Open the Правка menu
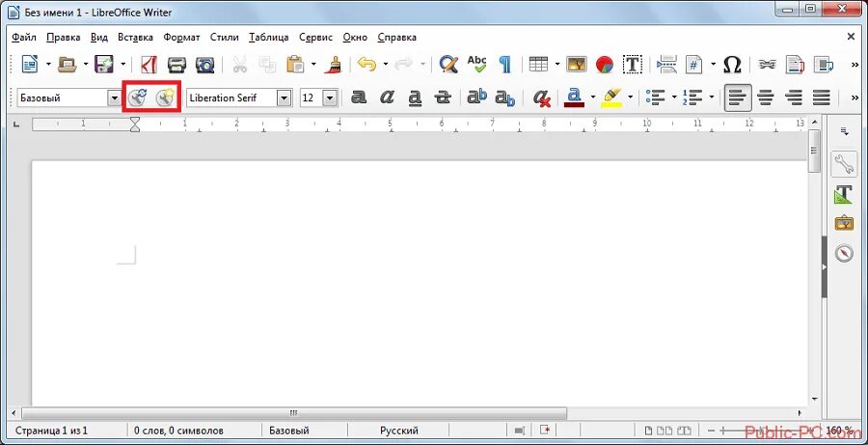 (63, 37)
